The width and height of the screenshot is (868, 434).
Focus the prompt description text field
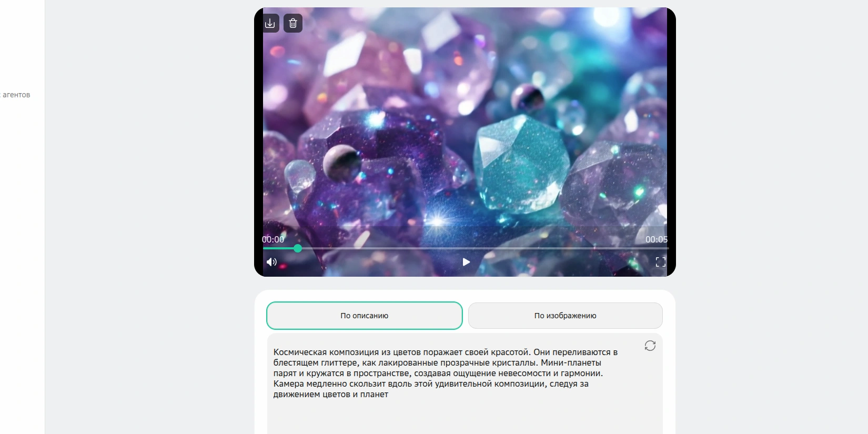[x=465, y=384]
